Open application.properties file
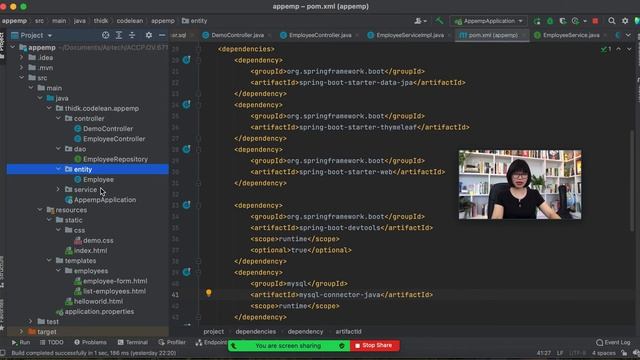The width and height of the screenshot is (640, 360). 99,312
